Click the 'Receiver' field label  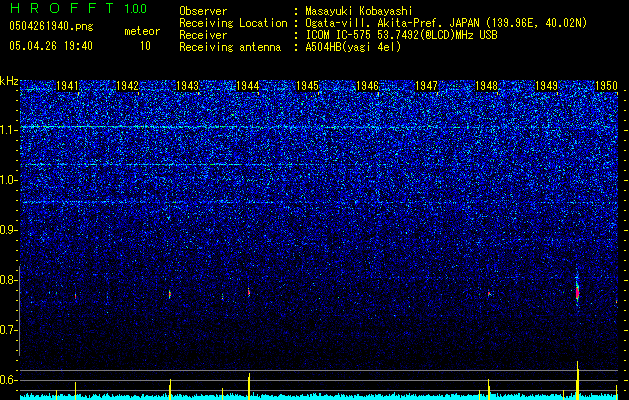coord(203,35)
